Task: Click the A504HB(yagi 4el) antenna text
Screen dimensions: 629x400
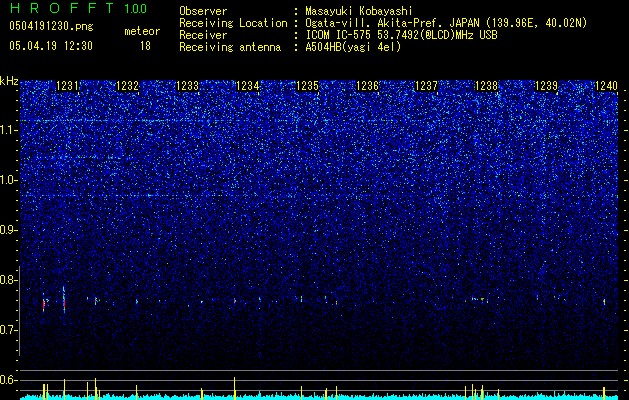Action: [353, 47]
